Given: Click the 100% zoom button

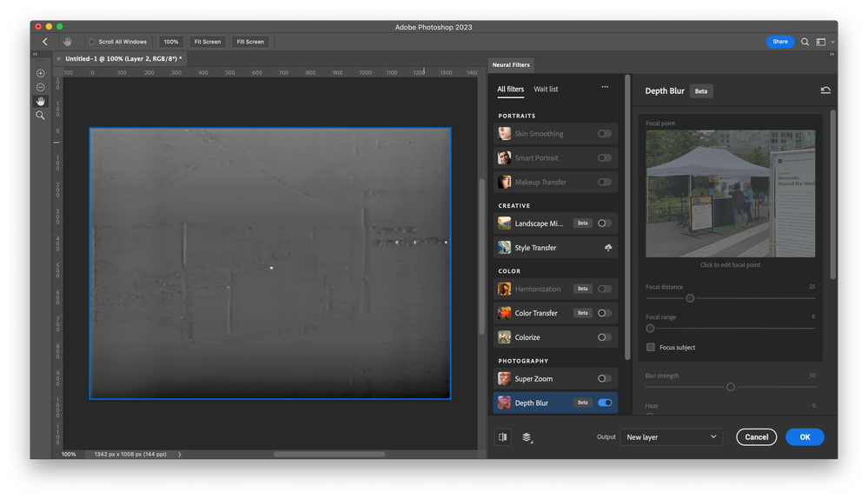Looking at the screenshot, I should [171, 42].
